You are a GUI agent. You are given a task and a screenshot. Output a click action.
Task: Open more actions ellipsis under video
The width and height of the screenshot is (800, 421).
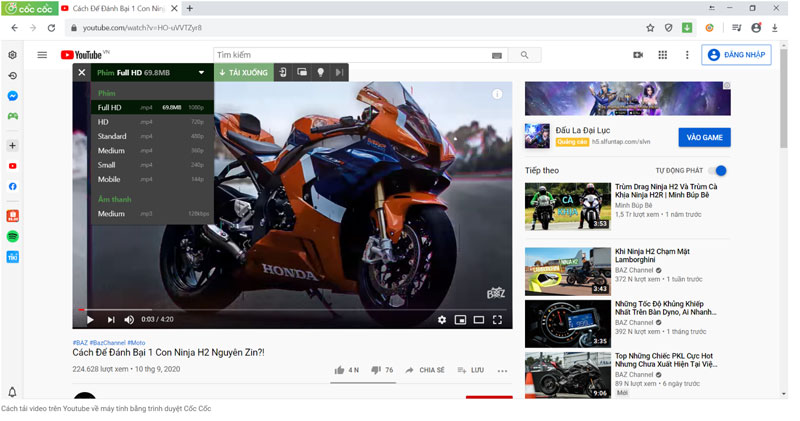click(x=503, y=370)
